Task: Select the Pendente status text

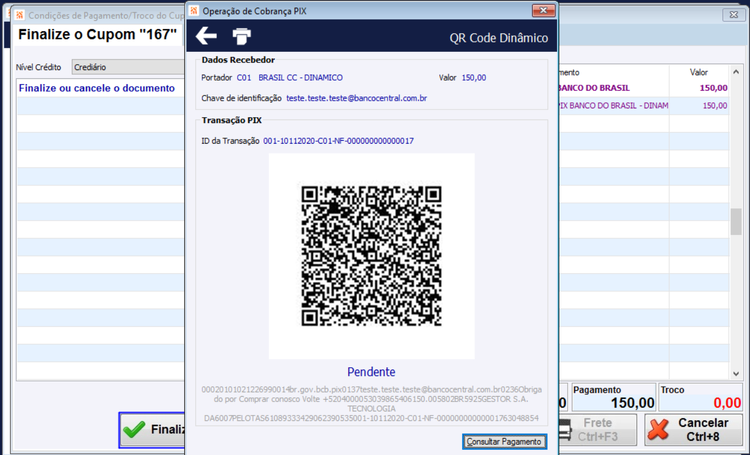Action: (371, 372)
